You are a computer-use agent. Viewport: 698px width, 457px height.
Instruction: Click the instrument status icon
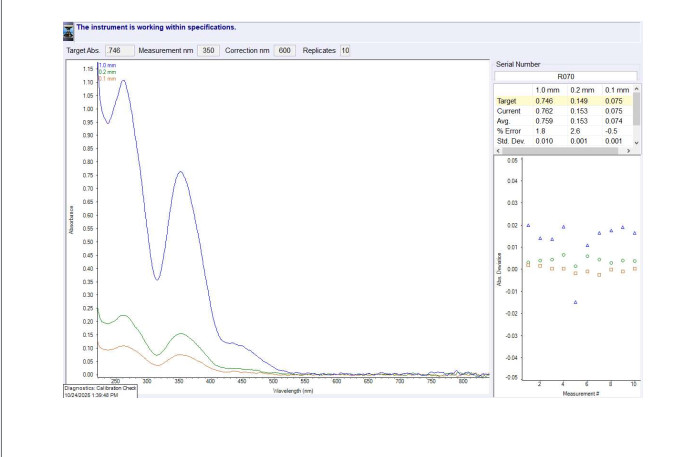coord(68,32)
